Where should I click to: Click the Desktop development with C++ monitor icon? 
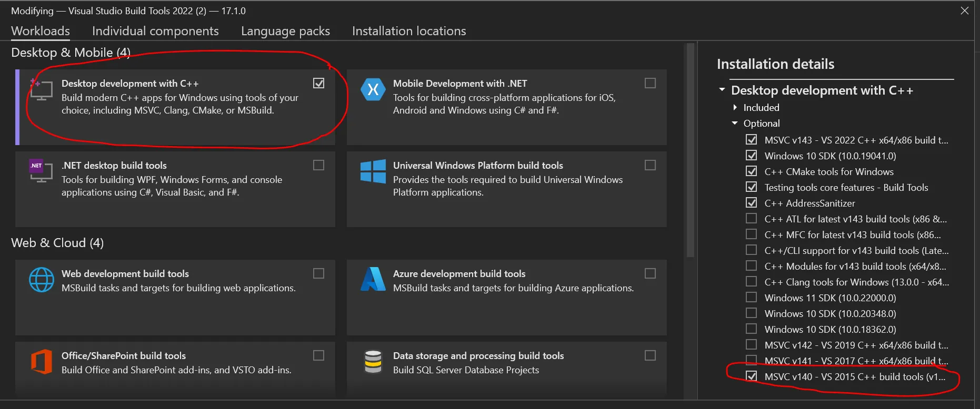(41, 89)
